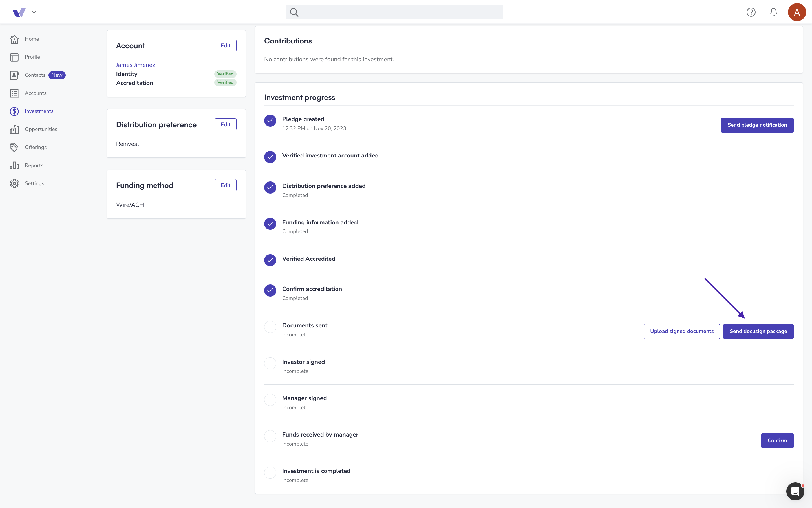Screen dimensions: 812x508
Task: Edit the Account card
Action: click(225, 46)
